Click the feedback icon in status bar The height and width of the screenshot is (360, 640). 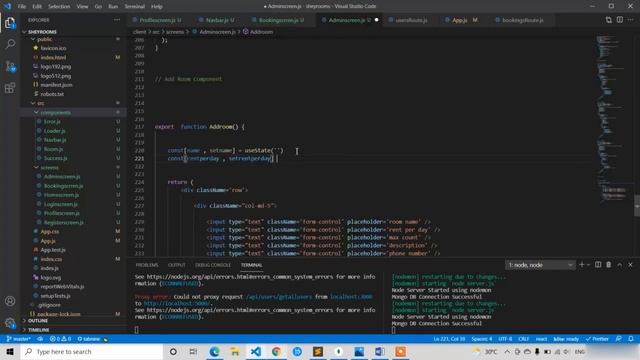click(x=619, y=339)
